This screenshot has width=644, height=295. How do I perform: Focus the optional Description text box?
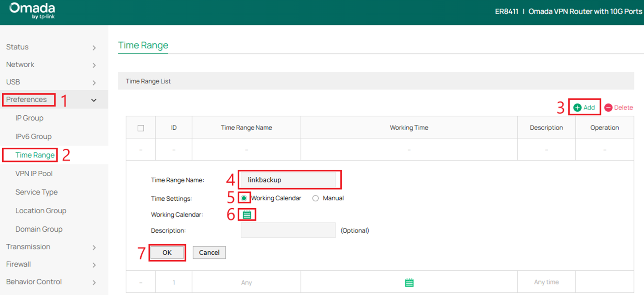(288, 230)
